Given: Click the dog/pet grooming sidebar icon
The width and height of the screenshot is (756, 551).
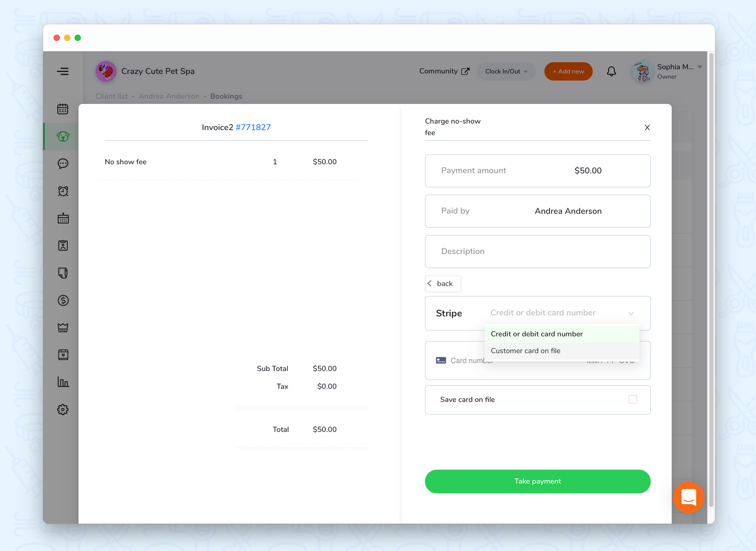Looking at the screenshot, I should (x=63, y=137).
